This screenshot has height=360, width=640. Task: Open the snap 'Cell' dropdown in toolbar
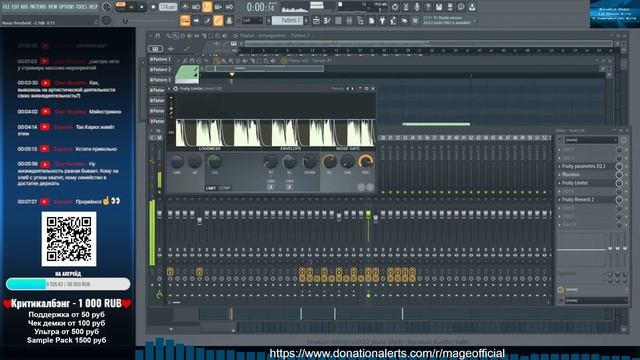click(x=252, y=20)
